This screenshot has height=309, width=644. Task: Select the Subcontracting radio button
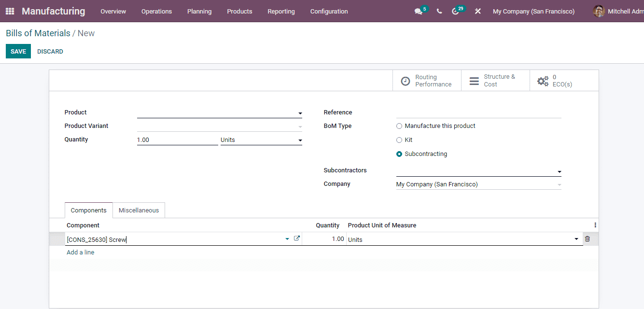click(400, 154)
